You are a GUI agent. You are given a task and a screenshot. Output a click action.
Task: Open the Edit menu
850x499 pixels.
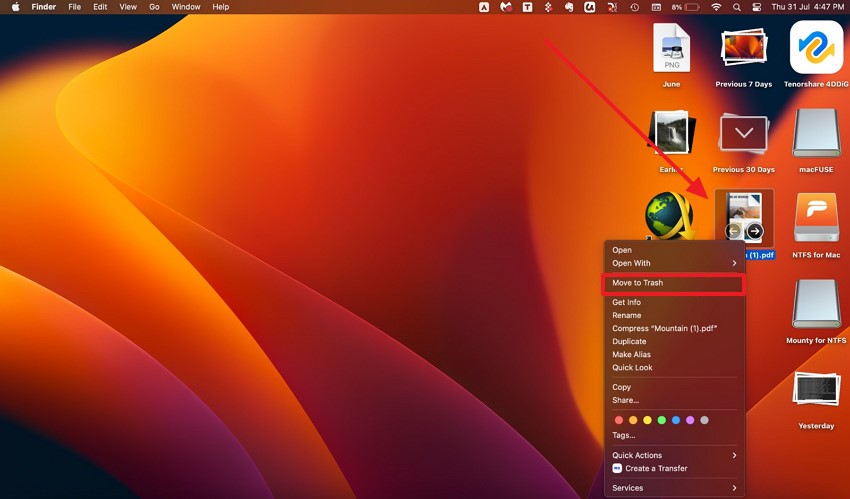tap(100, 7)
